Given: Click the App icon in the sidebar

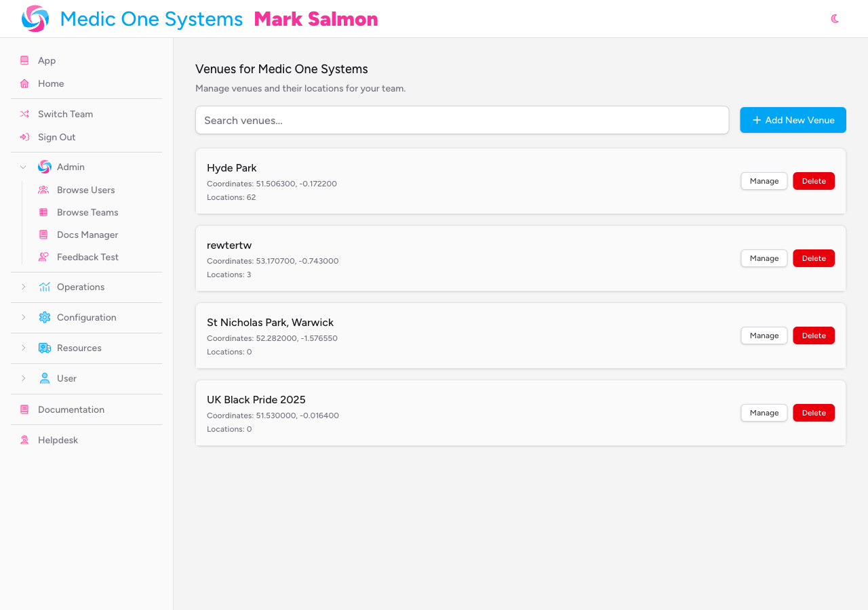Looking at the screenshot, I should coord(24,60).
